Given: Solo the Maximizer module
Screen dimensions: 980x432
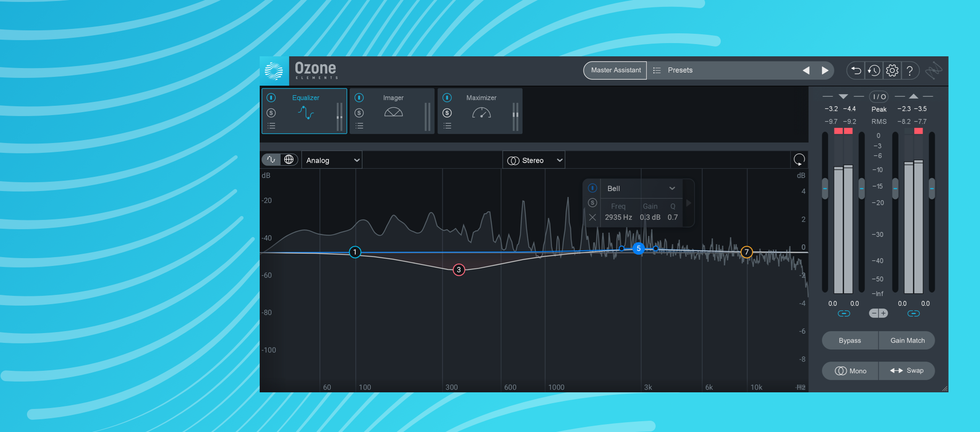Looking at the screenshot, I should pyautogui.click(x=447, y=113).
